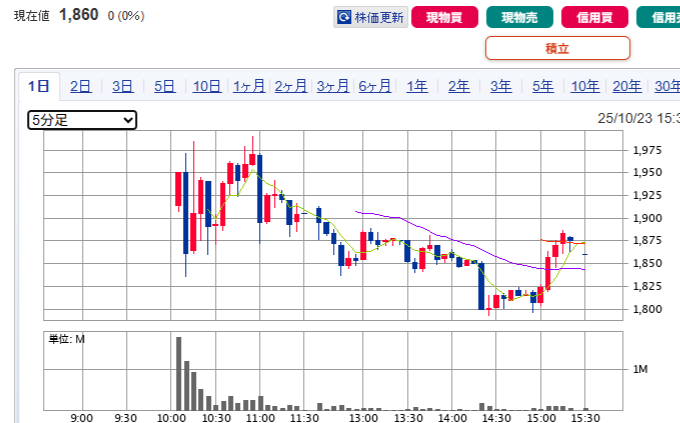
Task: Switch to the 3日 chart period
Action: 123,86
